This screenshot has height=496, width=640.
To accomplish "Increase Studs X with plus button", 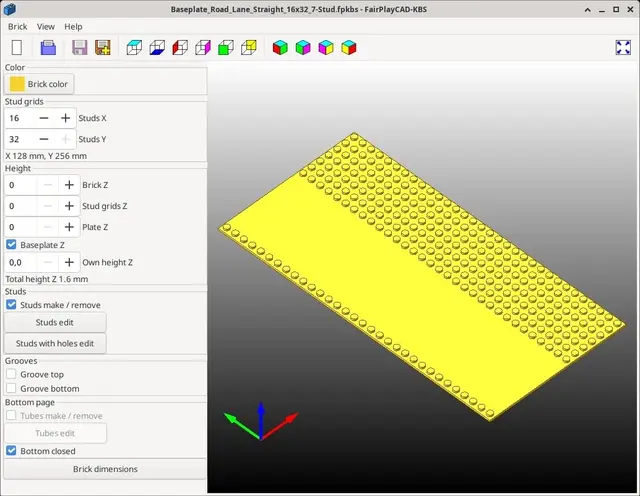I will tap(65, 118).
